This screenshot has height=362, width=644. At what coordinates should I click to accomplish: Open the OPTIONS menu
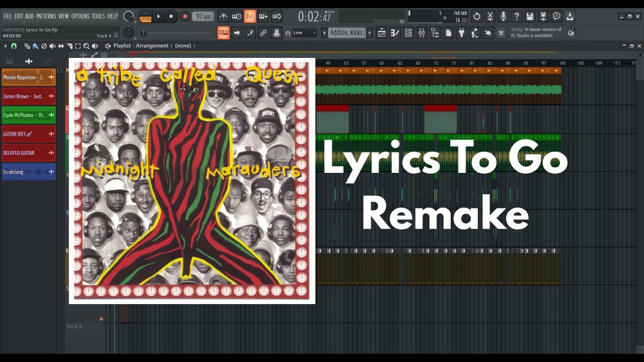(80, 16)
